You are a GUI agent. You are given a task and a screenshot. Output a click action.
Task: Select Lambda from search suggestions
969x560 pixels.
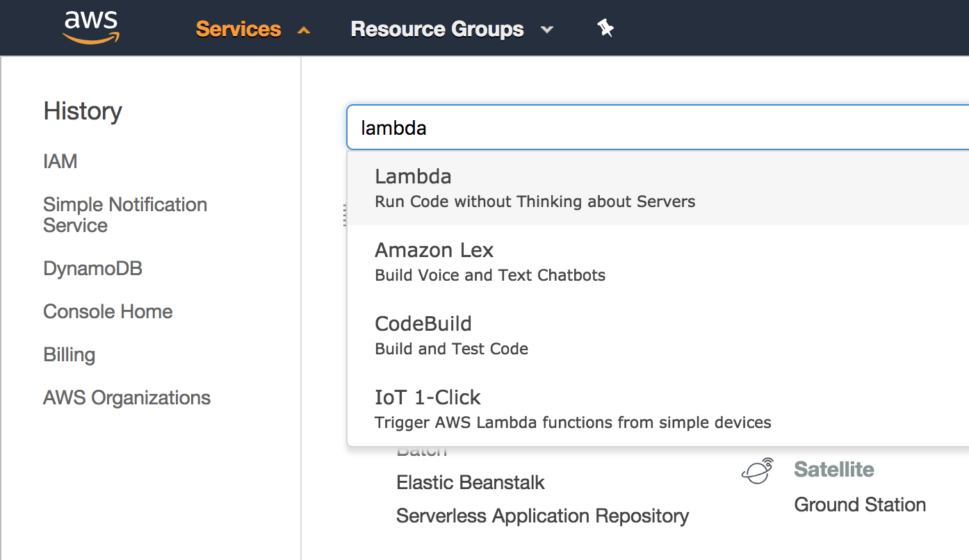click(x=658, y=188)
